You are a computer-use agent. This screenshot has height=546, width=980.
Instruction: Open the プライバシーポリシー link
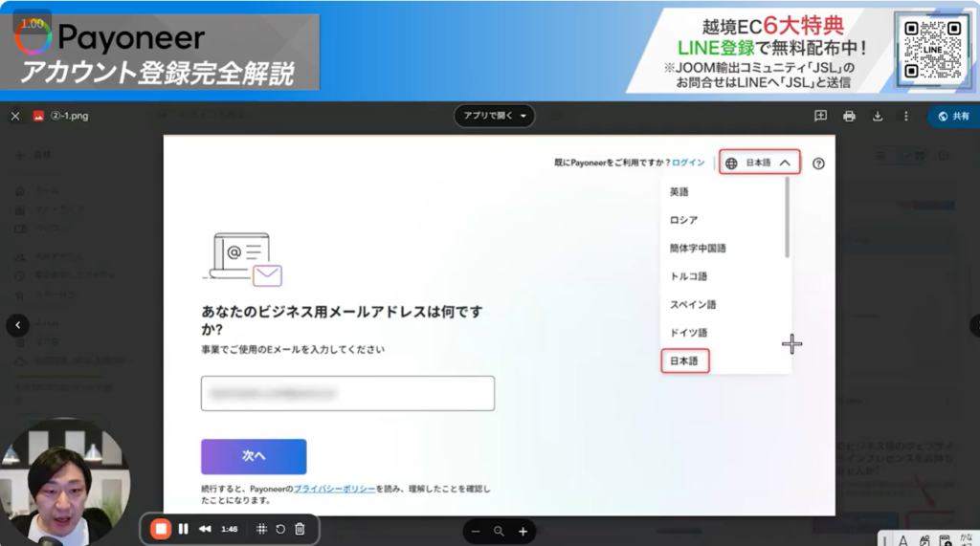[x=334, y=489]
